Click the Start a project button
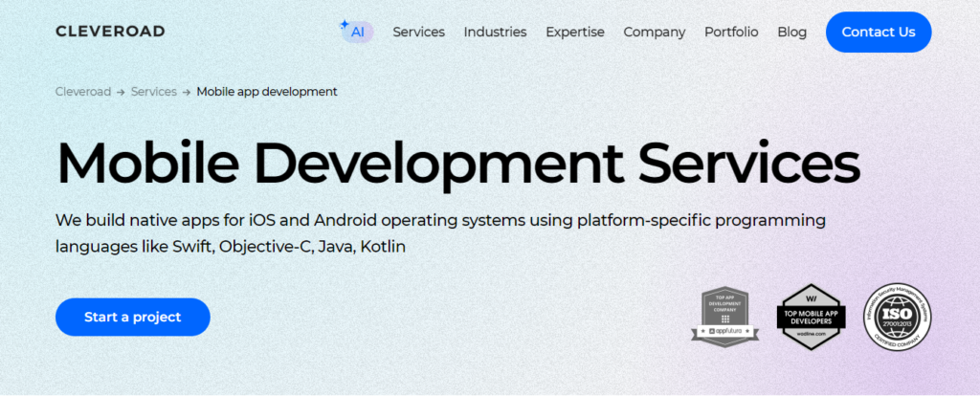The width and height of the screenshot is (980, 396). point(132,317)
